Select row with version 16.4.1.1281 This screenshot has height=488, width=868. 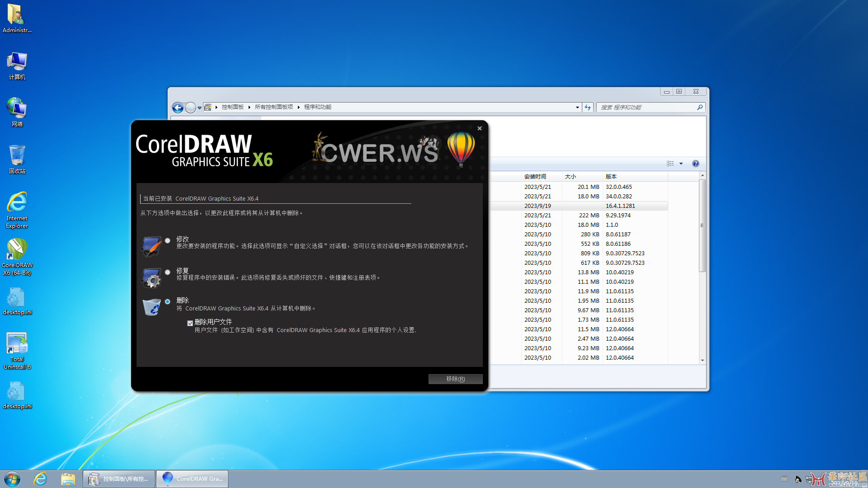pyautogui.click(x=579, y=206)
